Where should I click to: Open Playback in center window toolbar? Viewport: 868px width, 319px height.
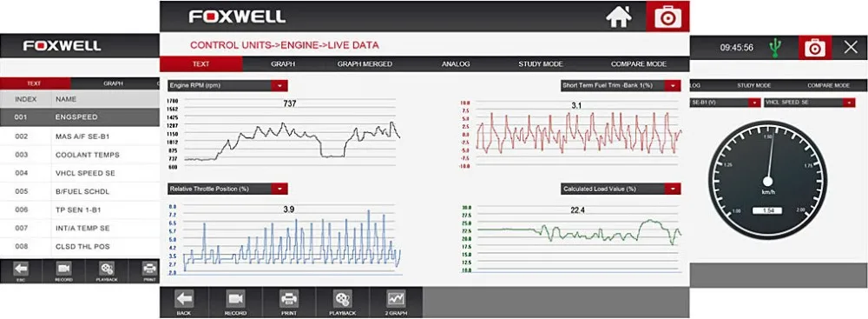point(343,302)
